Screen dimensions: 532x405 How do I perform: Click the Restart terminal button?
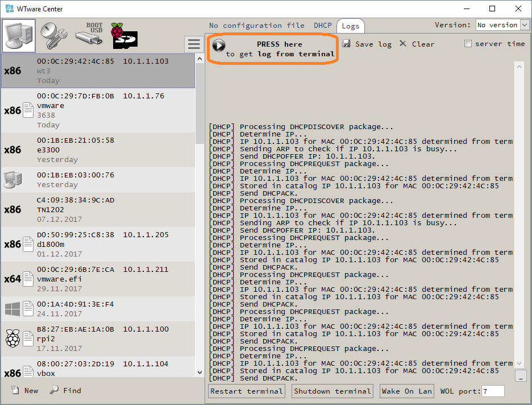pyautogui.click(x=247, y=391)
